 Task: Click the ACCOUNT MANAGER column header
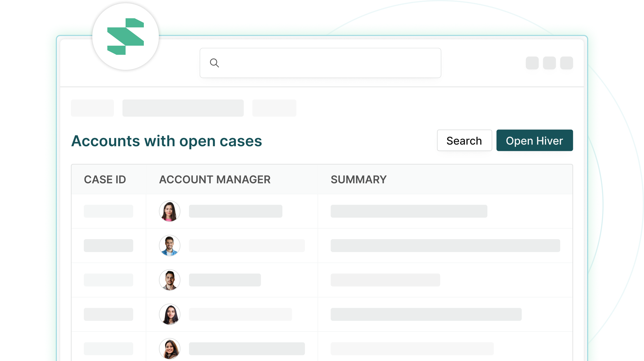coord(215,179)
